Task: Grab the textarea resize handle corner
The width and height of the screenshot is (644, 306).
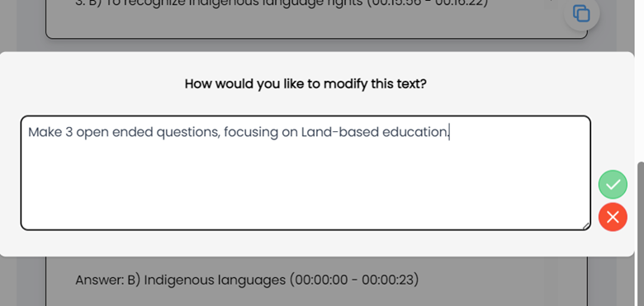Action: (585, 226)
